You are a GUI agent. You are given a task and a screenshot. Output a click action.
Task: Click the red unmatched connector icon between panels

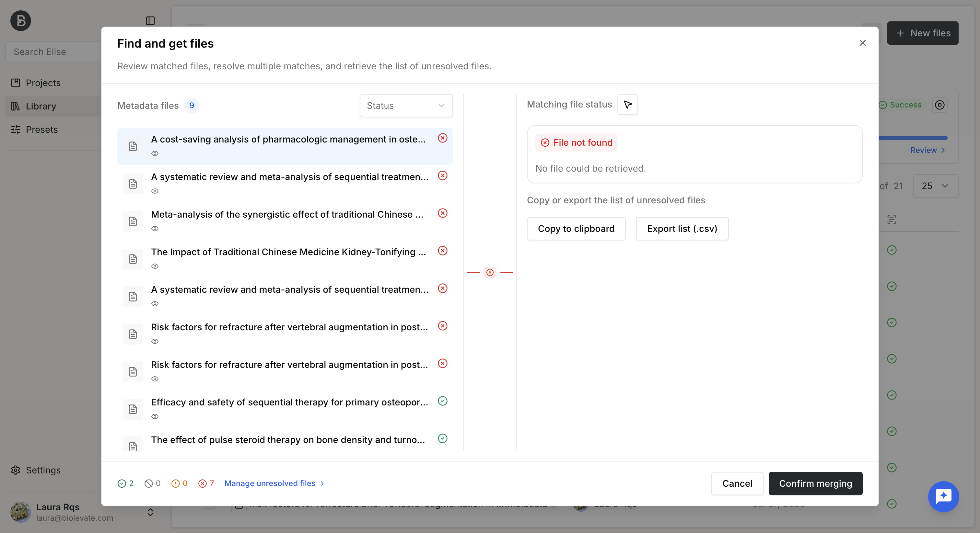490,273
